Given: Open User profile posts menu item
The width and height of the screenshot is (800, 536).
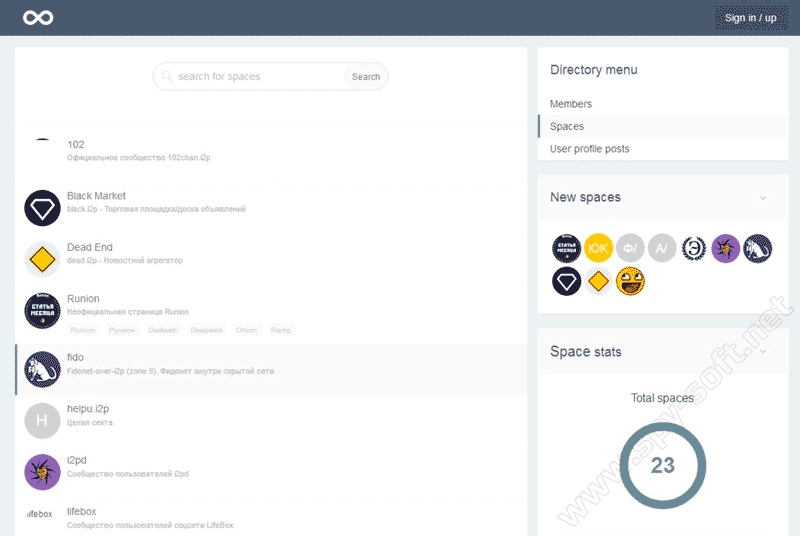Looking at the screenshot, I should pos(590,149).
